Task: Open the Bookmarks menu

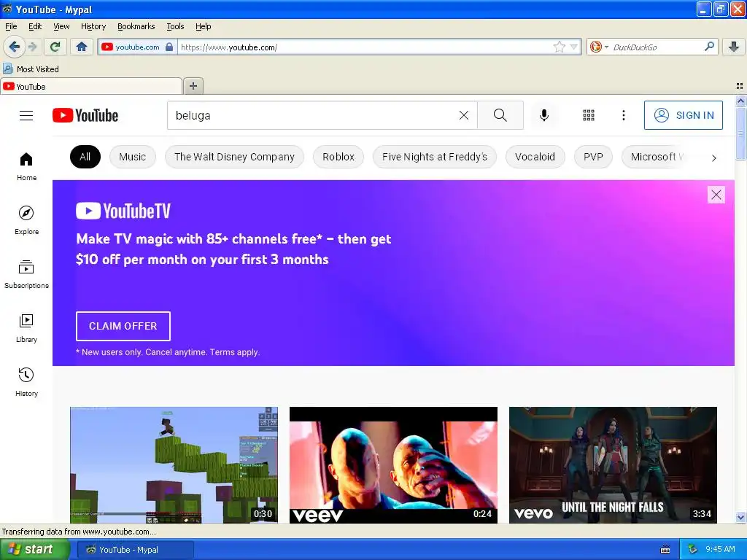Action: click(x=136, y=26)
